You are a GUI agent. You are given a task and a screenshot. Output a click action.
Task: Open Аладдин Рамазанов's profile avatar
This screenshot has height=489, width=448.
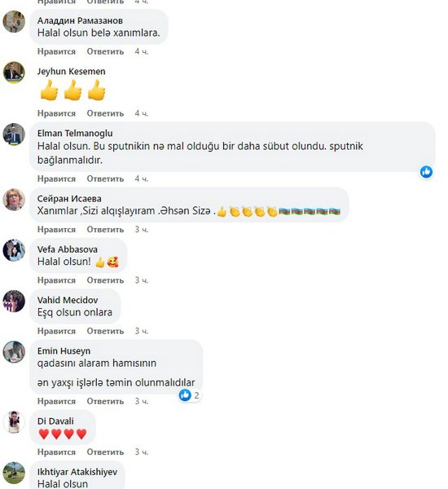point(14,21)
